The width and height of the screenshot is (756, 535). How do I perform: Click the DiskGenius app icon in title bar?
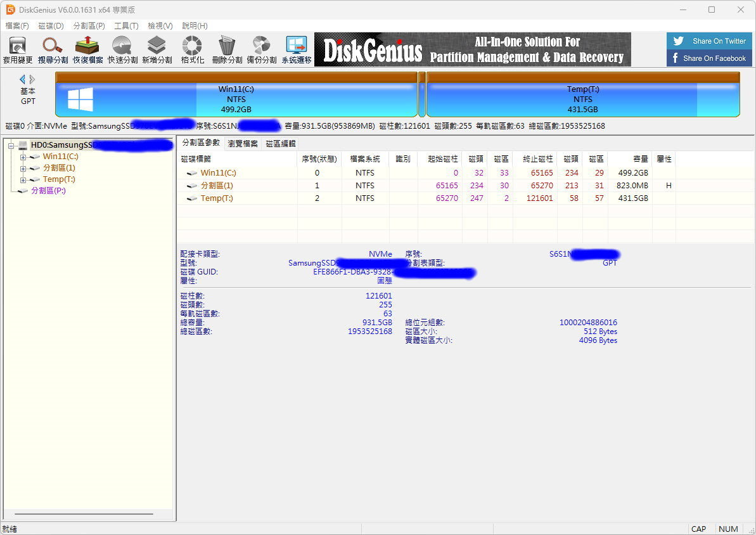[10, 10]
